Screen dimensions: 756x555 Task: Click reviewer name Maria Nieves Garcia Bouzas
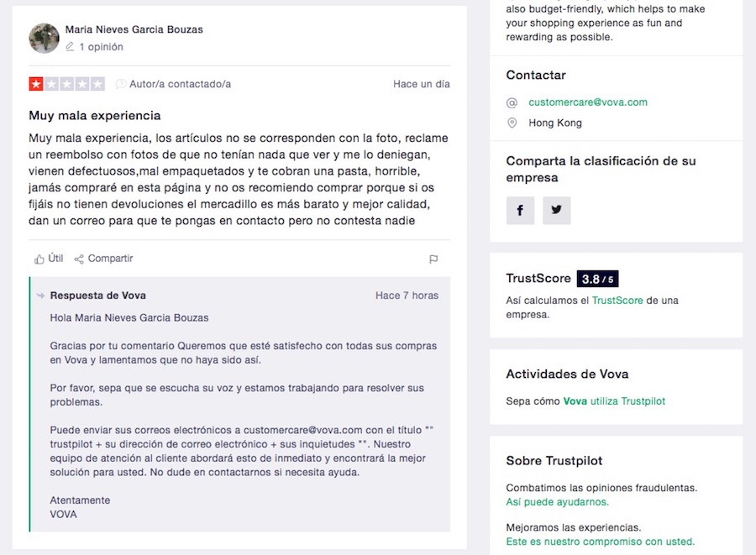(x=134, y=29)
